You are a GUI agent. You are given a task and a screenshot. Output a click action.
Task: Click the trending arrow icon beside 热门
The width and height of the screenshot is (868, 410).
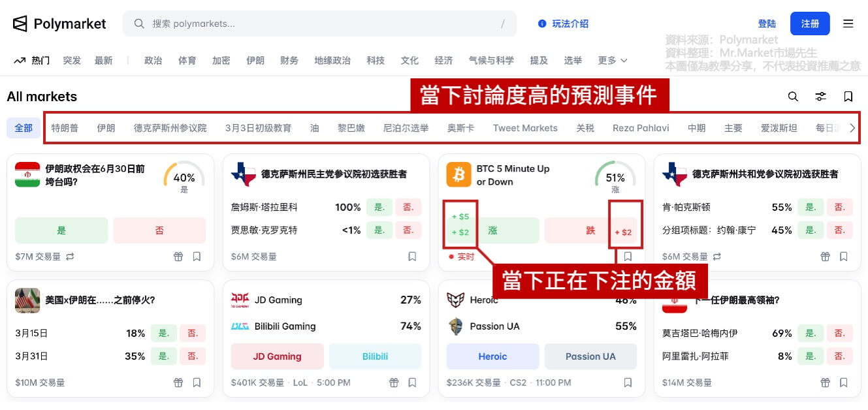[20, 61]
